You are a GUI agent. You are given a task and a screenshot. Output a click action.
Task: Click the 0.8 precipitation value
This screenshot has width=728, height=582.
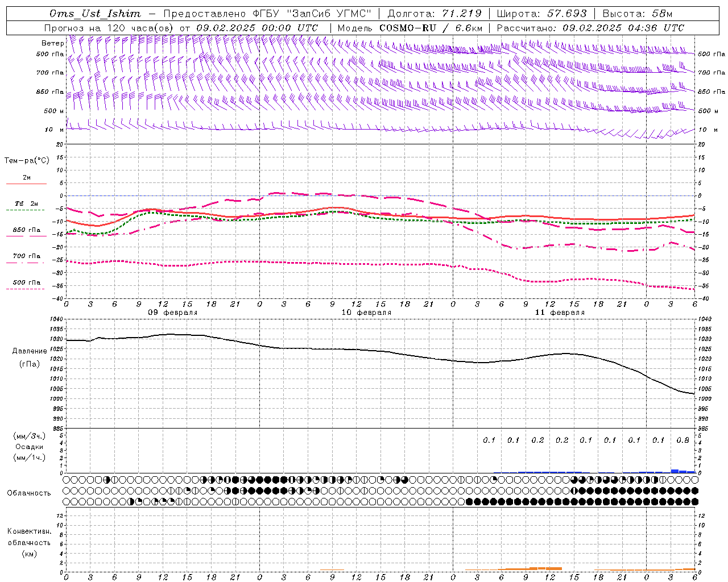(x=683, y=440)
